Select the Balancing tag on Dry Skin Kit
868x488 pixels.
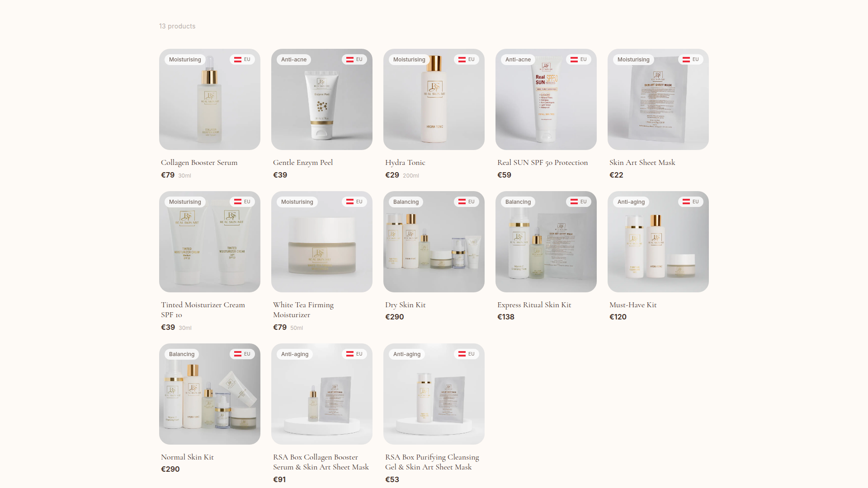point(406,202)
